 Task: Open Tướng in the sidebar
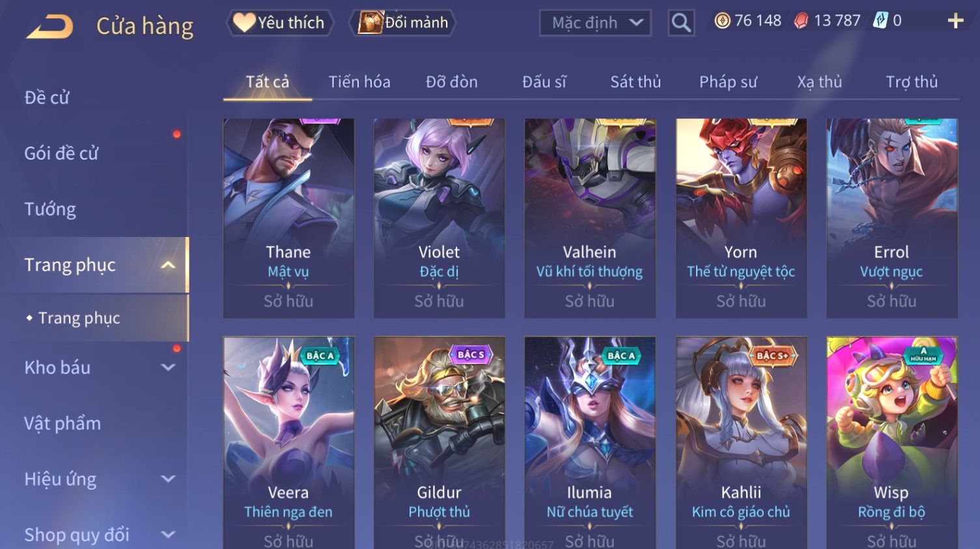pyautogui.click(x=50, y=209)
